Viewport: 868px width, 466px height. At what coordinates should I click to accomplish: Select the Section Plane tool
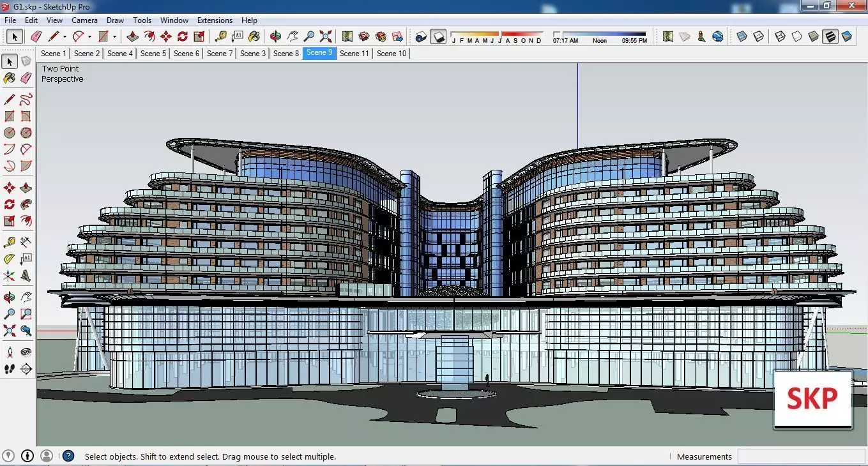(x=26, y=369)
